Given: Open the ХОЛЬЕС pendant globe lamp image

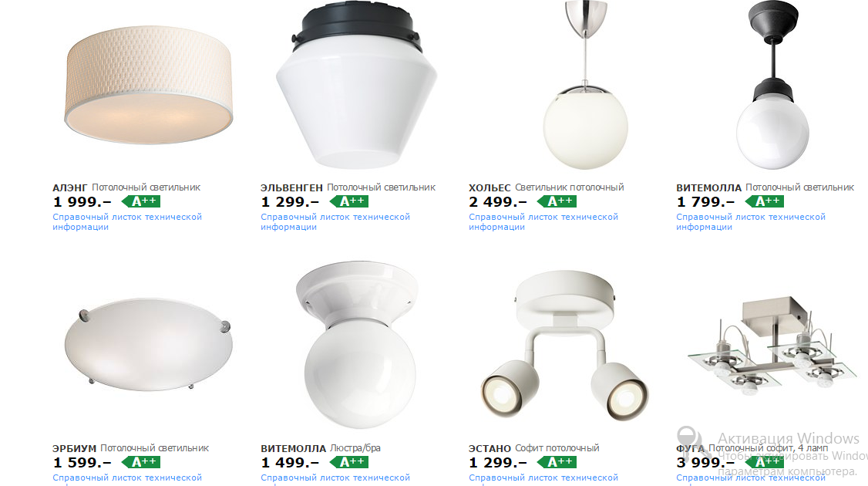Looking at the screenshot, I should [586, 84].
